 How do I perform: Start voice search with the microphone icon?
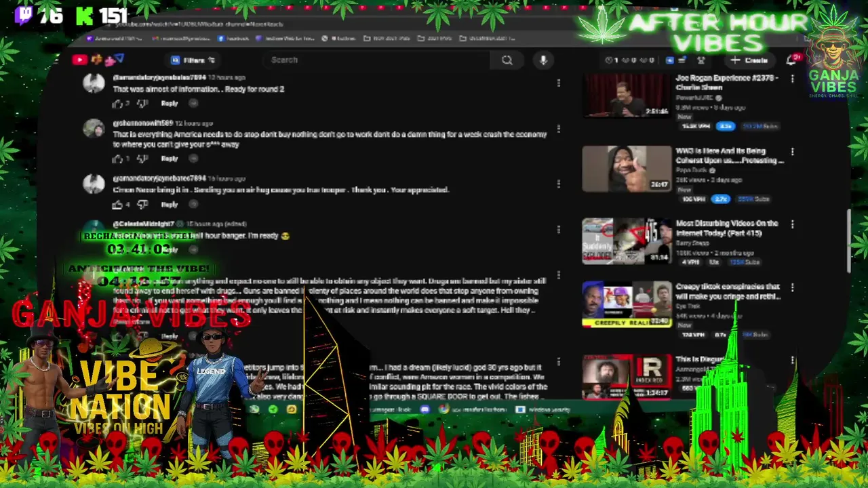click(x=543, y=60)
